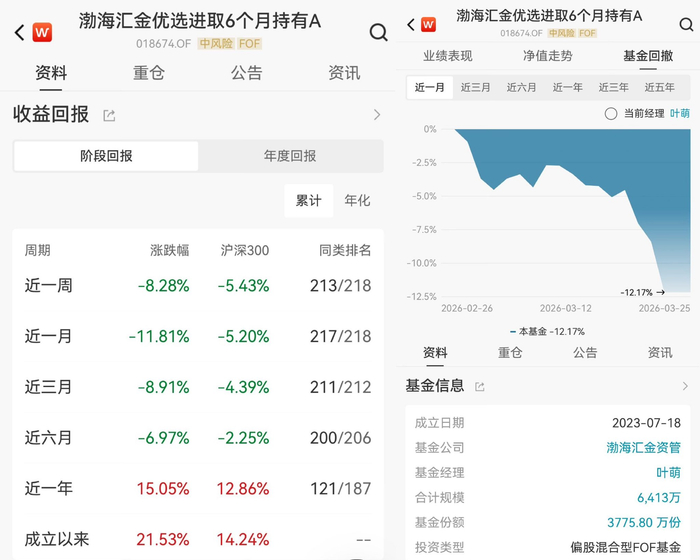Image resolution: width=700 pixels, height=560 pixels.
Task: Click the -12.17% marker on drawdown chart
Action: [642, 293]
